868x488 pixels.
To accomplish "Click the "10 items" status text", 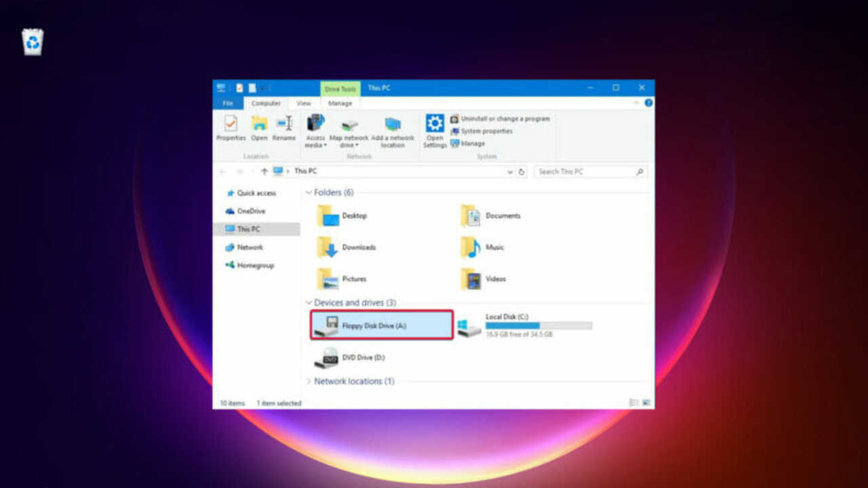I will (x=232, y=403).
